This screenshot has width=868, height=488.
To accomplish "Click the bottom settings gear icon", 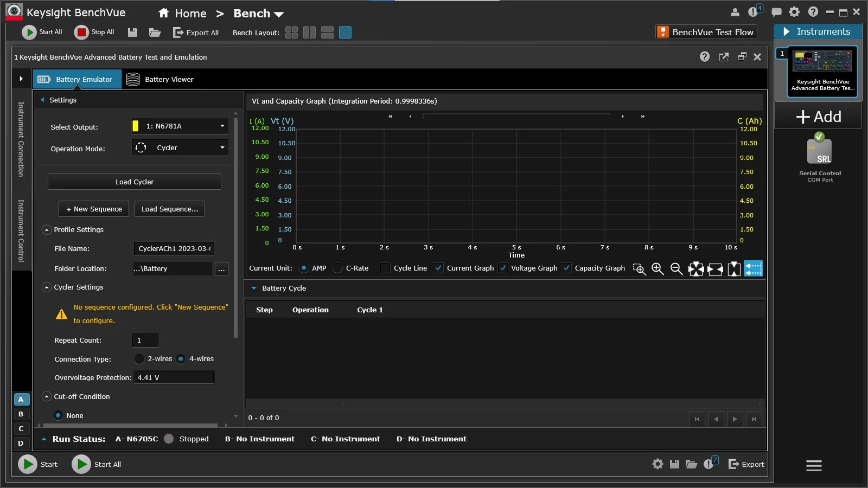I will pyautogui.click(x=658, y=464).
